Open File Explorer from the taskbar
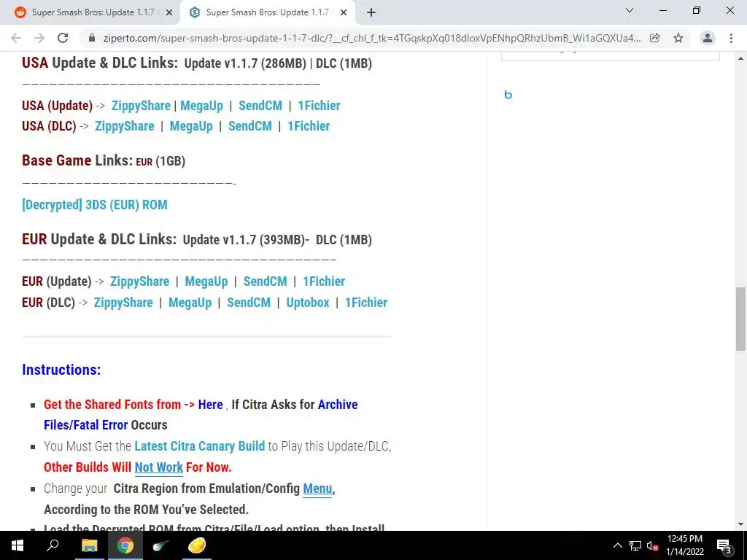This screenshot has width=747, height=560. click(89, 545)
